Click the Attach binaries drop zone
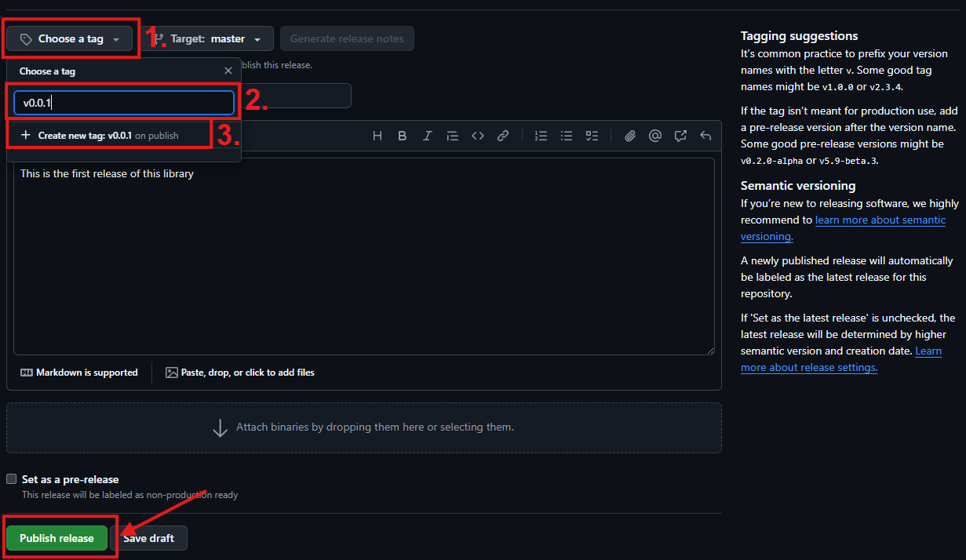The height and width of the screenshot is (560, 966). pos(364,427)
